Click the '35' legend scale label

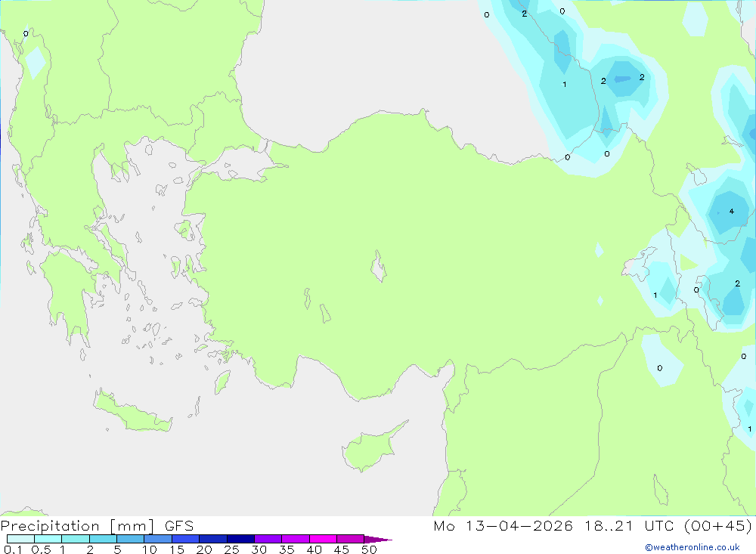pos(287,549)
